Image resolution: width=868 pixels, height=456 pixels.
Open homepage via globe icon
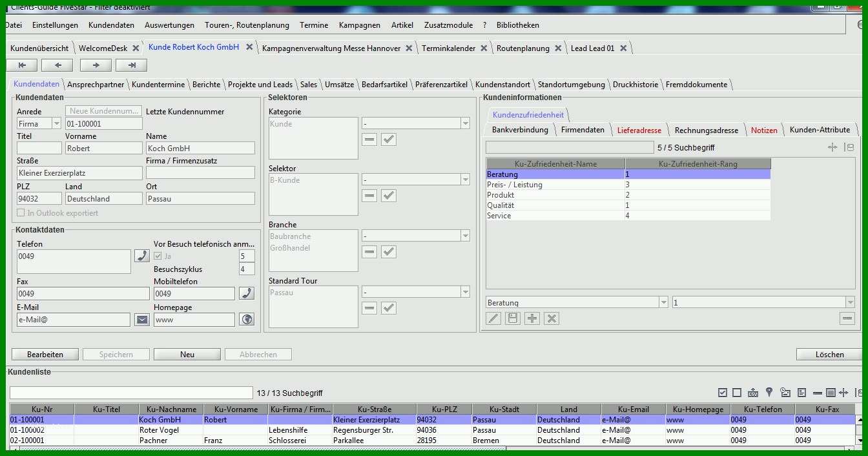point(247,319)
